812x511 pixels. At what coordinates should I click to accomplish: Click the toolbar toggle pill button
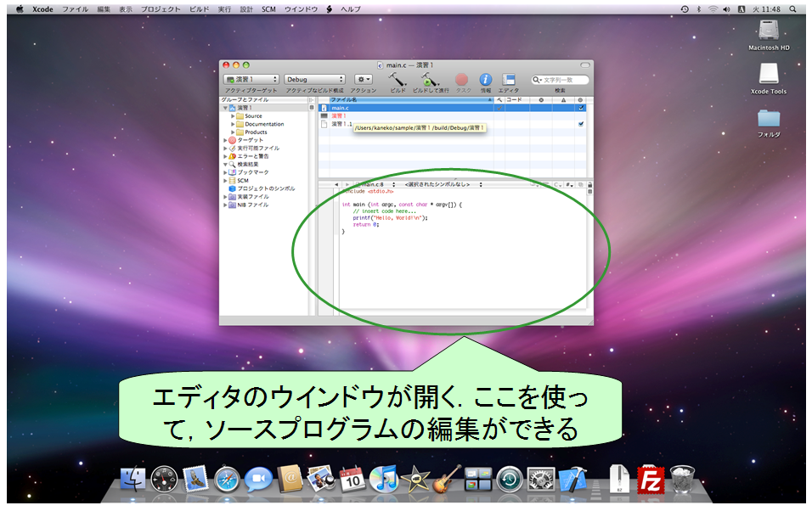coord(585,65)
